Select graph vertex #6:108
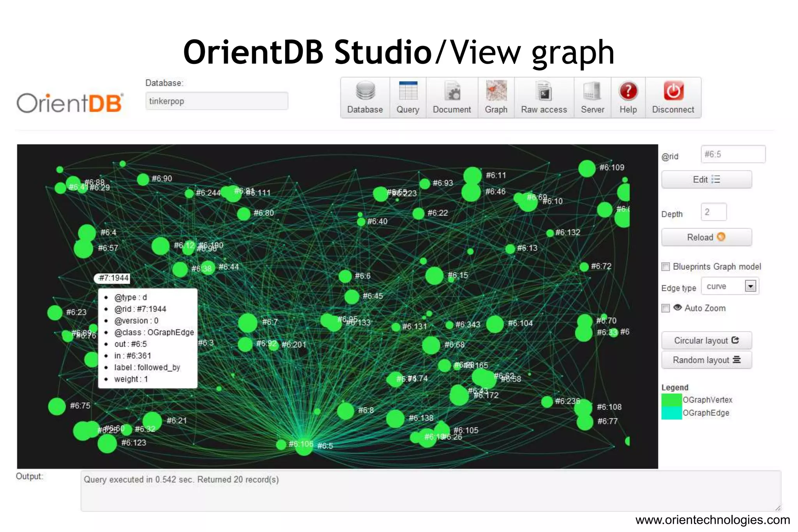 click(x=583, y=408)
